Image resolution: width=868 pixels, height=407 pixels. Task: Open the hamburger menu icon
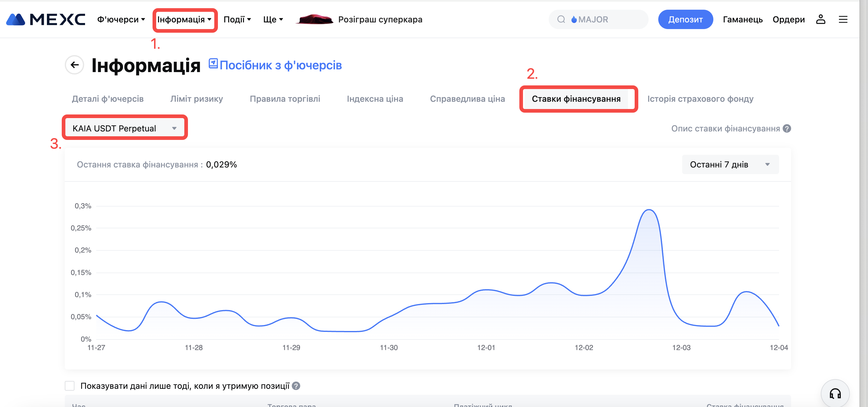tap(843, 20)
